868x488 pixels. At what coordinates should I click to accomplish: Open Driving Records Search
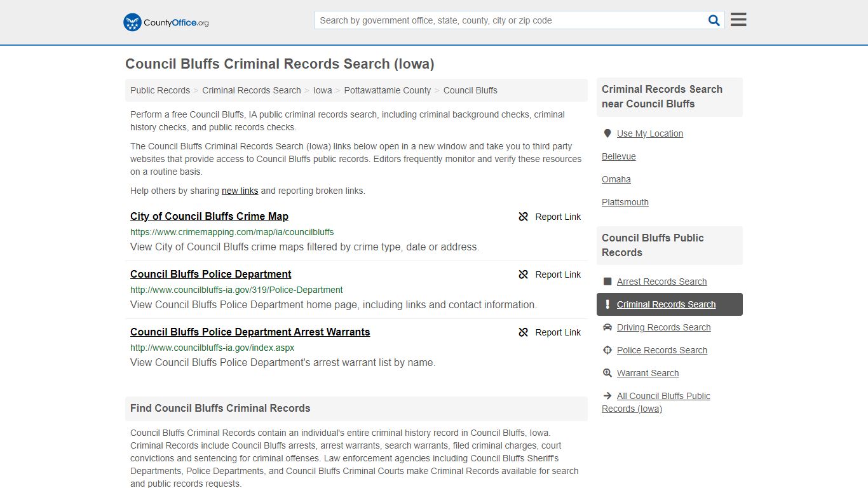[x=664, y=327]
